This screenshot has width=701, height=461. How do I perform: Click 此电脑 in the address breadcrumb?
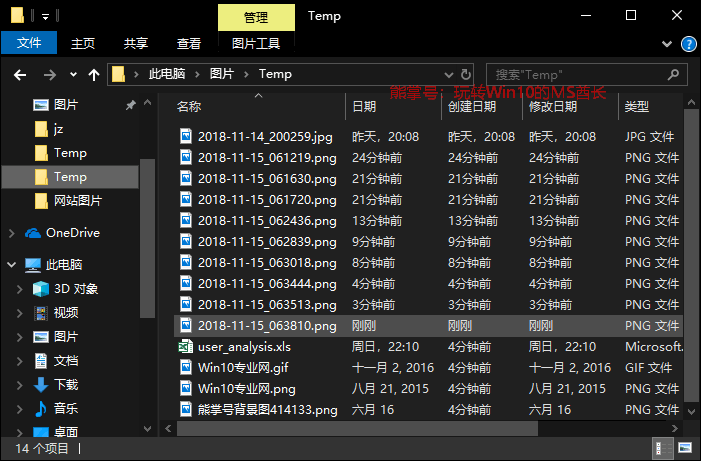[x=167, y=74]
